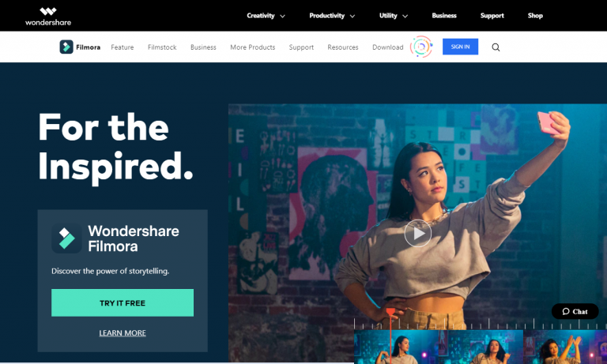Open the Business item in top bar
Viewport: 607px width, 364px height.
tap(444, 16)
